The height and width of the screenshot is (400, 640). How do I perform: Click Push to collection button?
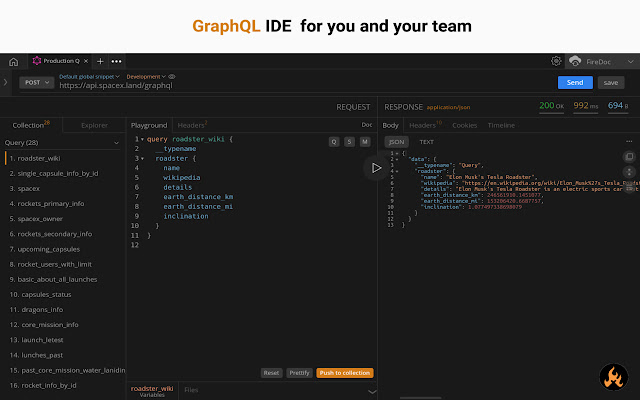click(345, 372)
